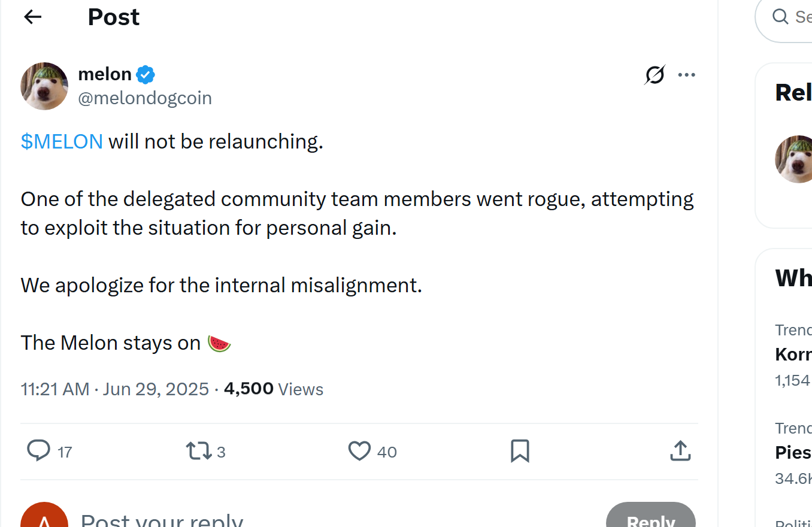Like the post with heart icon

coord(359,451)
